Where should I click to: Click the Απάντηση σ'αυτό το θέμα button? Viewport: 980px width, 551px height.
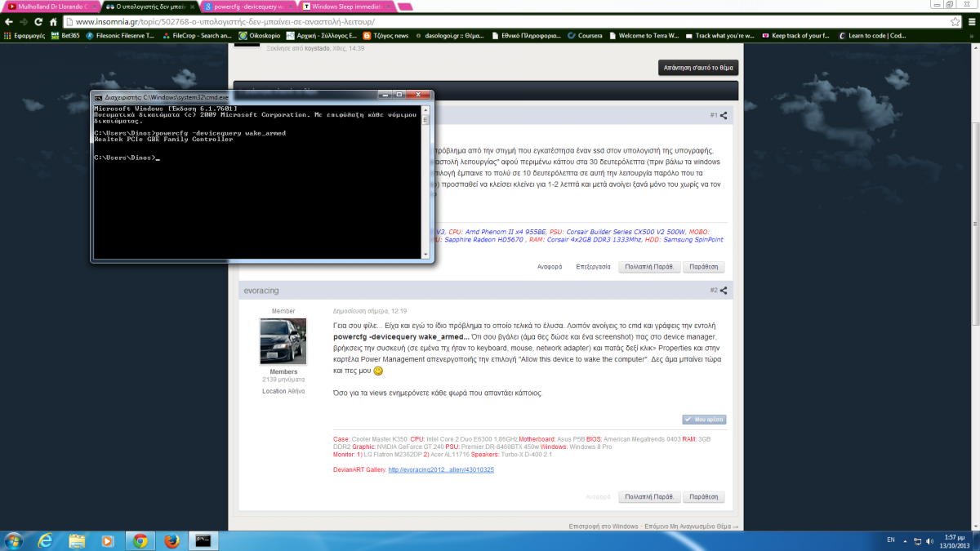point(698,68)
